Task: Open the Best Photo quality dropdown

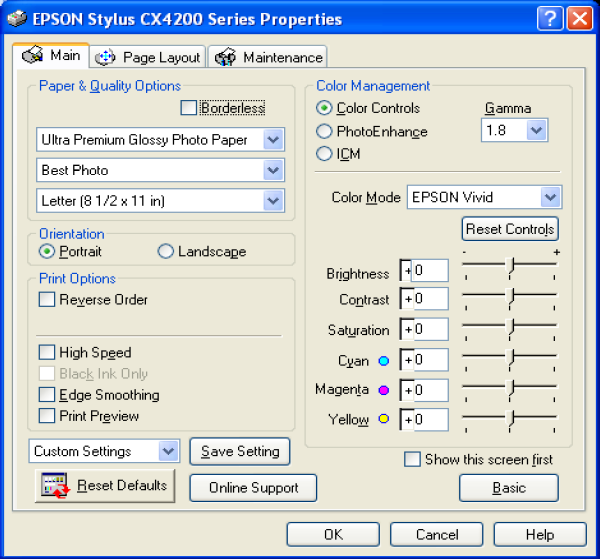Action: (160, 170)
